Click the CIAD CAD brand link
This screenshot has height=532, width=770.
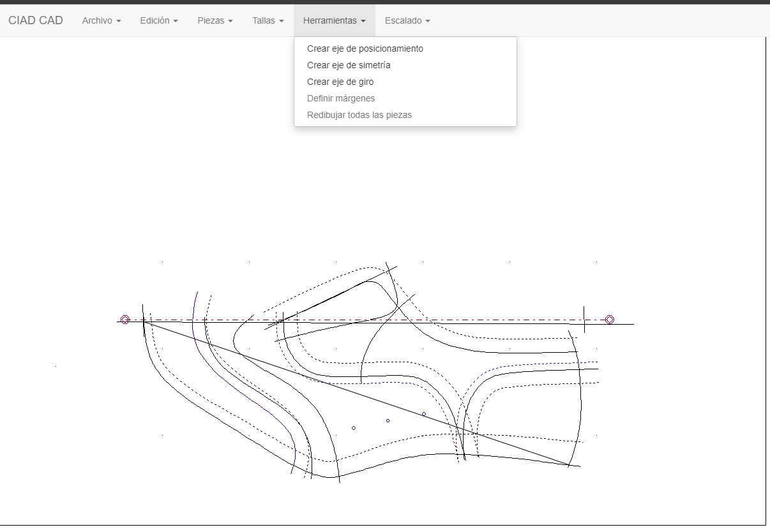36,20
